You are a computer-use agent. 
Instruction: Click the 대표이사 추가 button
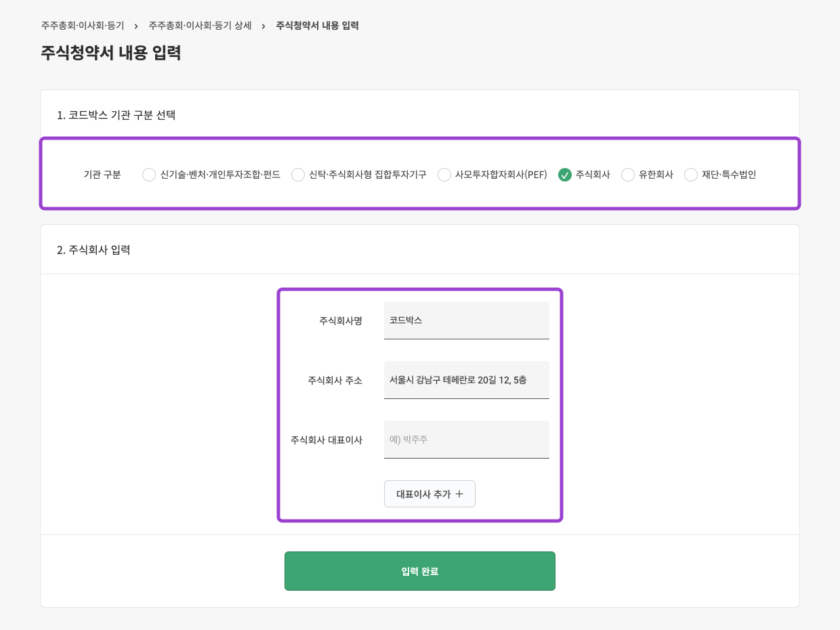429,494
